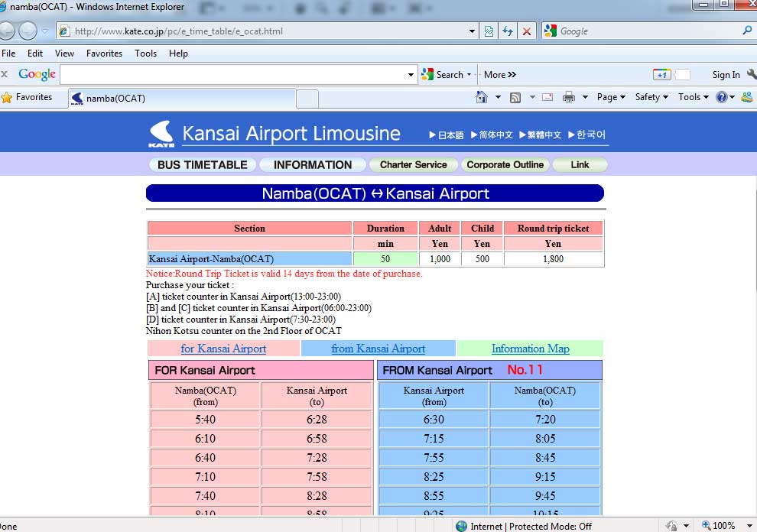Click the magnifier search button
Screen dimensions: 757x532
(x=747, y=31)
